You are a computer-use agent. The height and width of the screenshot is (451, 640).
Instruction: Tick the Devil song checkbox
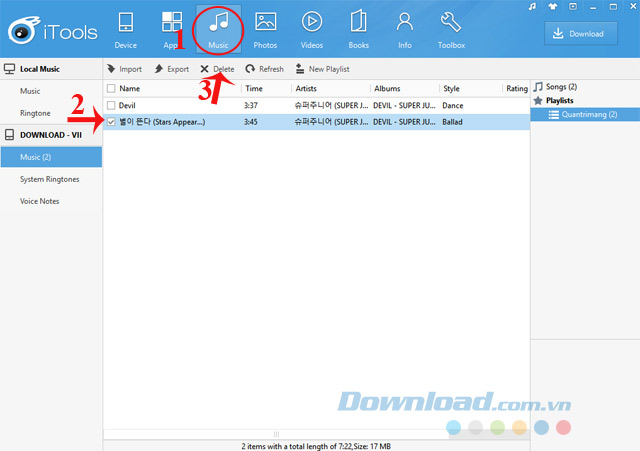(x=111, y=105)
